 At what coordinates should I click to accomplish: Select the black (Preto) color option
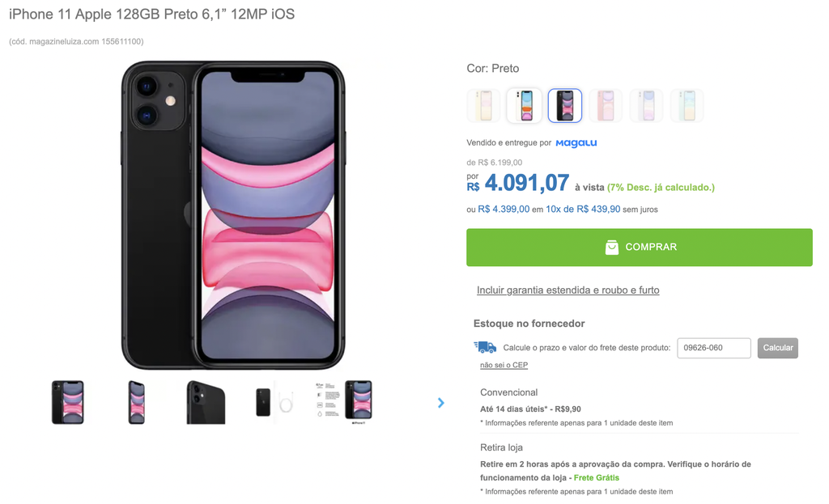564,106
